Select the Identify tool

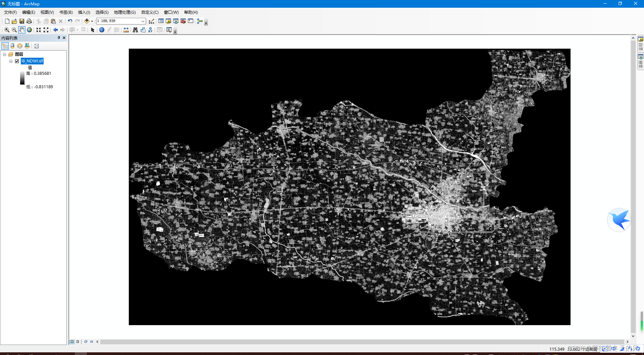coord(102,30)
